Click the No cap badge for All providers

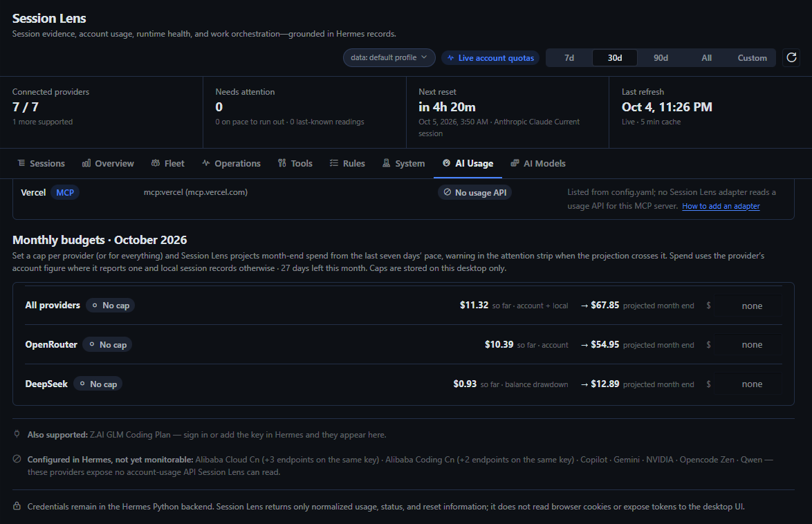110,306
